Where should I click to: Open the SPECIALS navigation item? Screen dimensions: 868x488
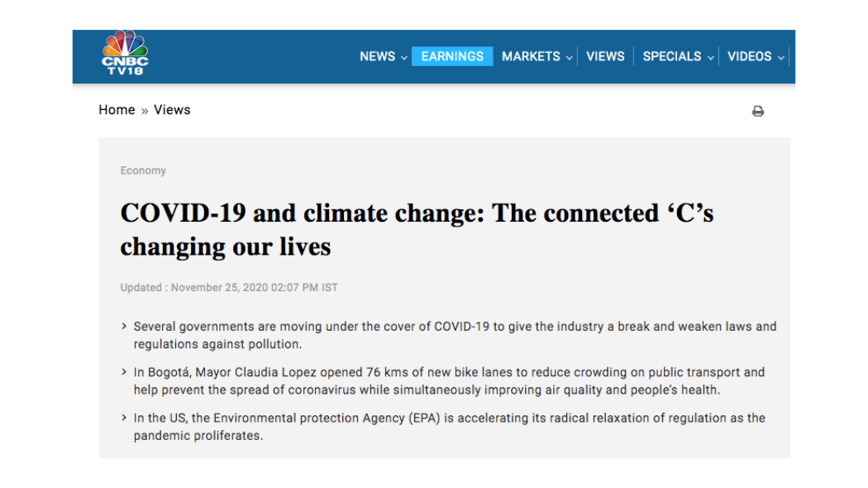pyautogui.click(x=672, y=56)
